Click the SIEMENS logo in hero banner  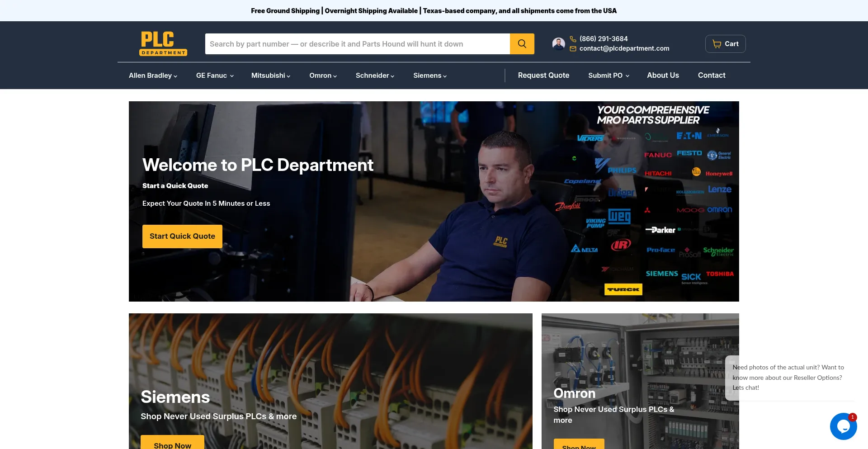click(x=661, y=274)
